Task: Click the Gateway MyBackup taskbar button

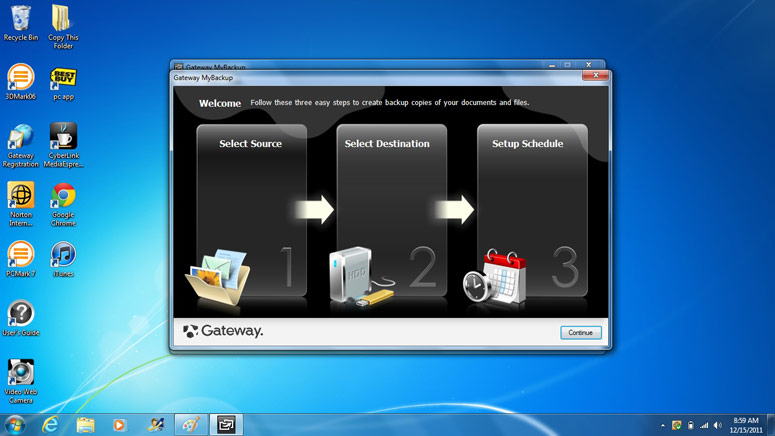Action: 226,425
